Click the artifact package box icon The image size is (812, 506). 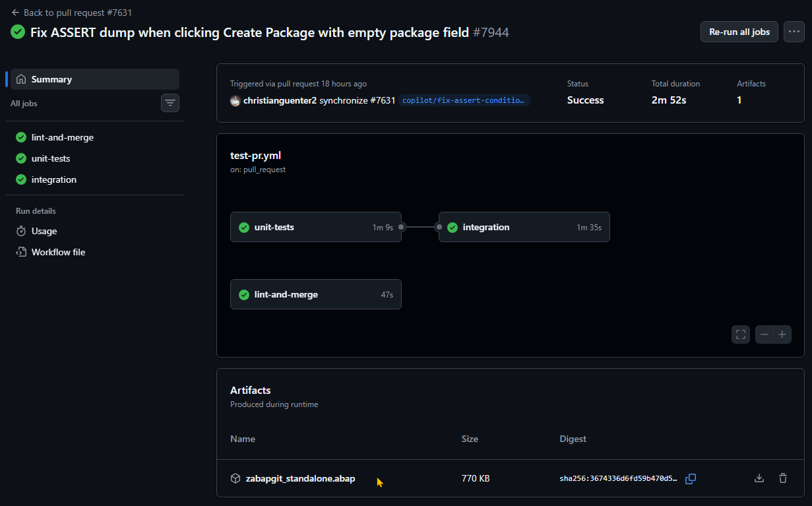coord(235,478)
